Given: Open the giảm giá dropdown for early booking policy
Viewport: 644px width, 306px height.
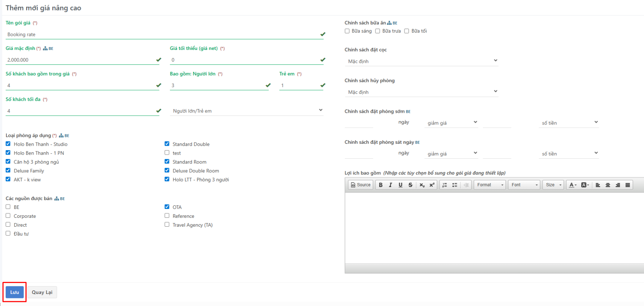Looking at the screenshot, I should (451, 122).
